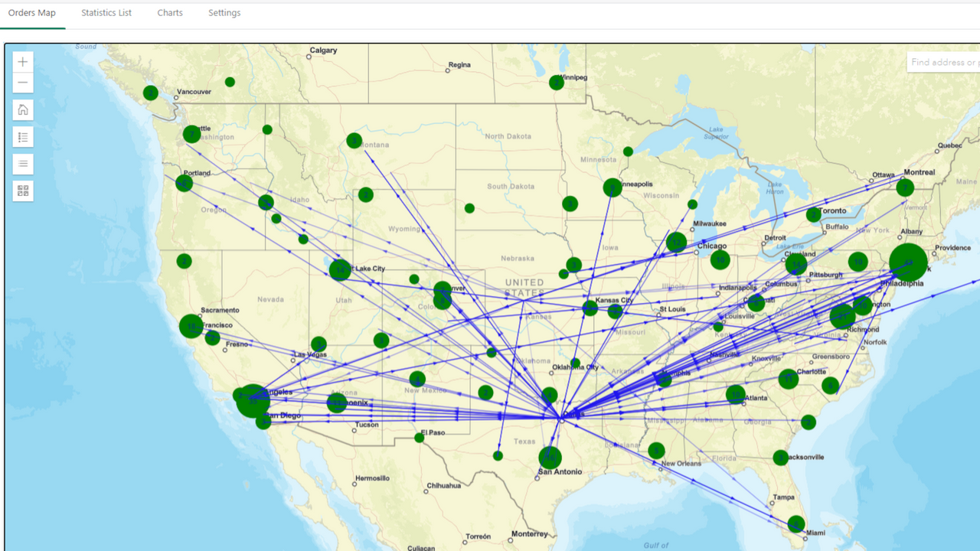
Task: Open the basemap gallery icon
Action: tap(22, 190)
